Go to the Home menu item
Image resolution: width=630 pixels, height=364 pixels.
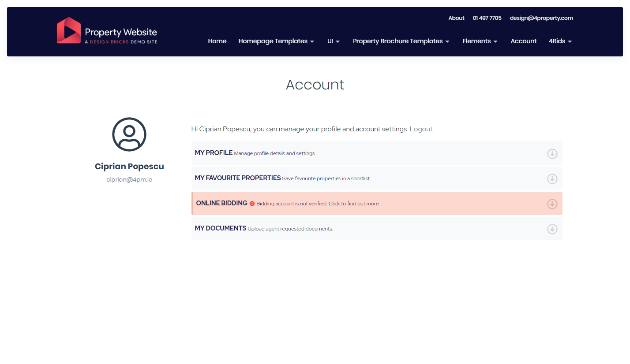pos(217,41)
